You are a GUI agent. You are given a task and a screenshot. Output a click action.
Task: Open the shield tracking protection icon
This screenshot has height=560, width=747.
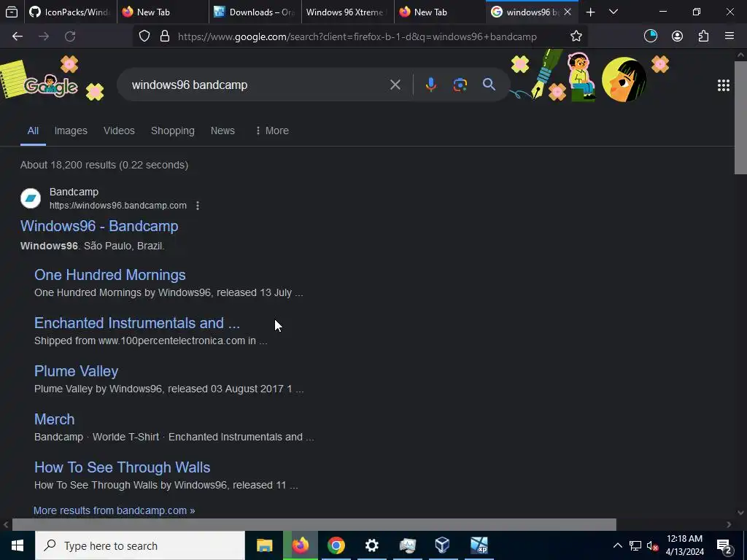point(144,36)
